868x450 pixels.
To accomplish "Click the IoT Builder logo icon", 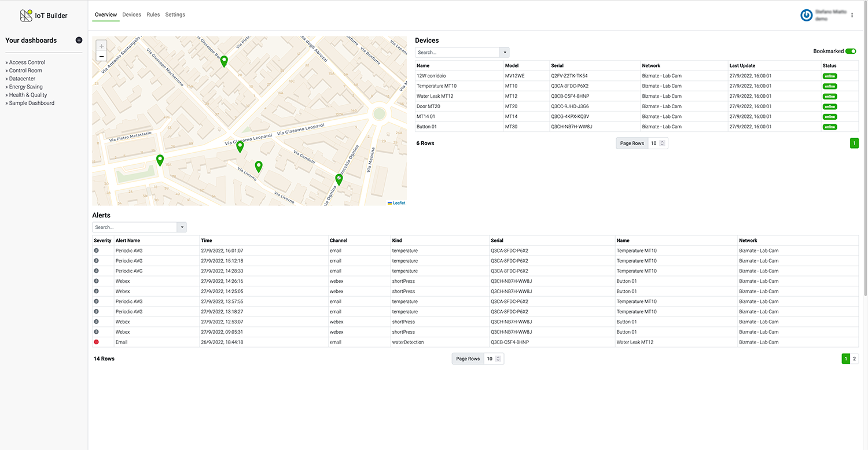I will tap(26, 14).
